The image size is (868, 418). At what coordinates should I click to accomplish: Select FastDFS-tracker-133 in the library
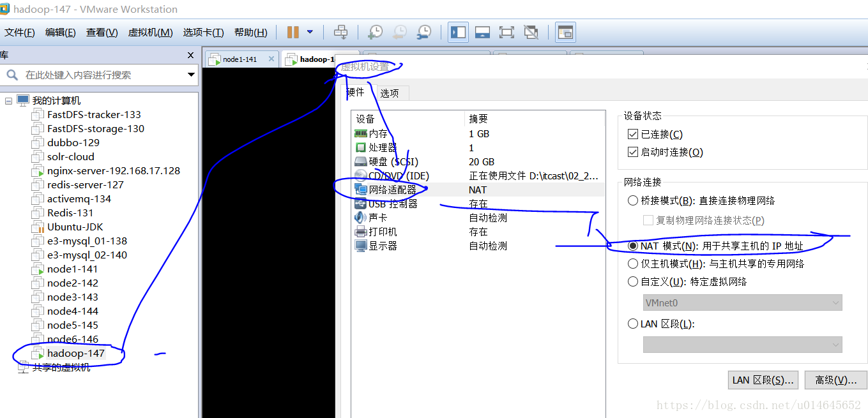pos(94,115)
